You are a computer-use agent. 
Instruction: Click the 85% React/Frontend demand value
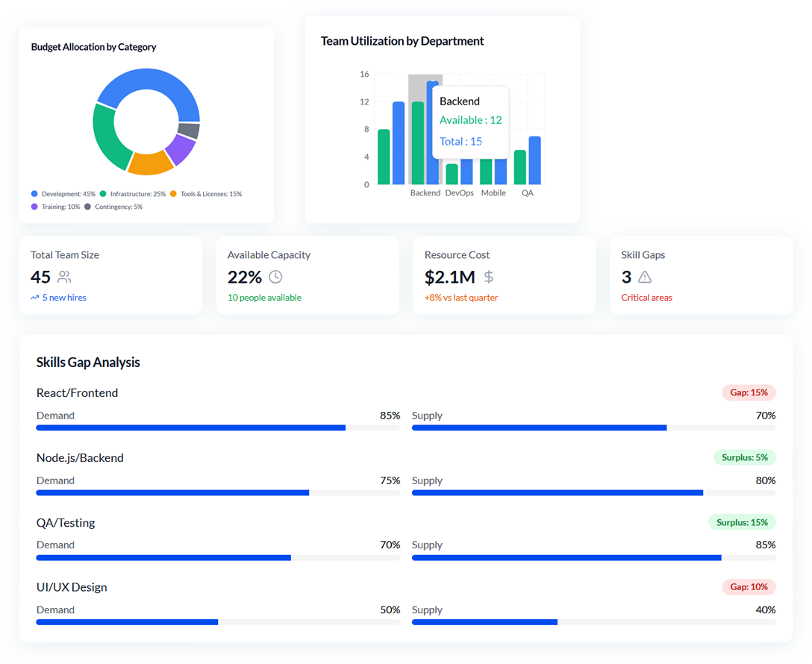[390, 416]
